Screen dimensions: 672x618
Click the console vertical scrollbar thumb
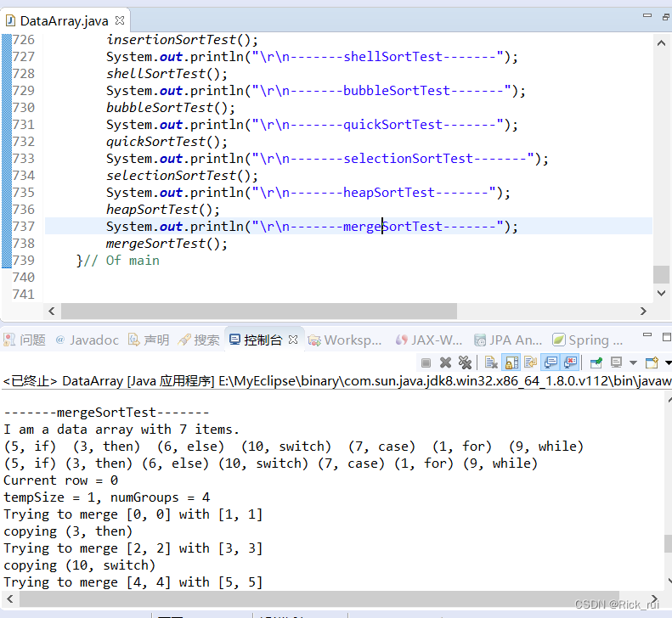coord(668,544)
